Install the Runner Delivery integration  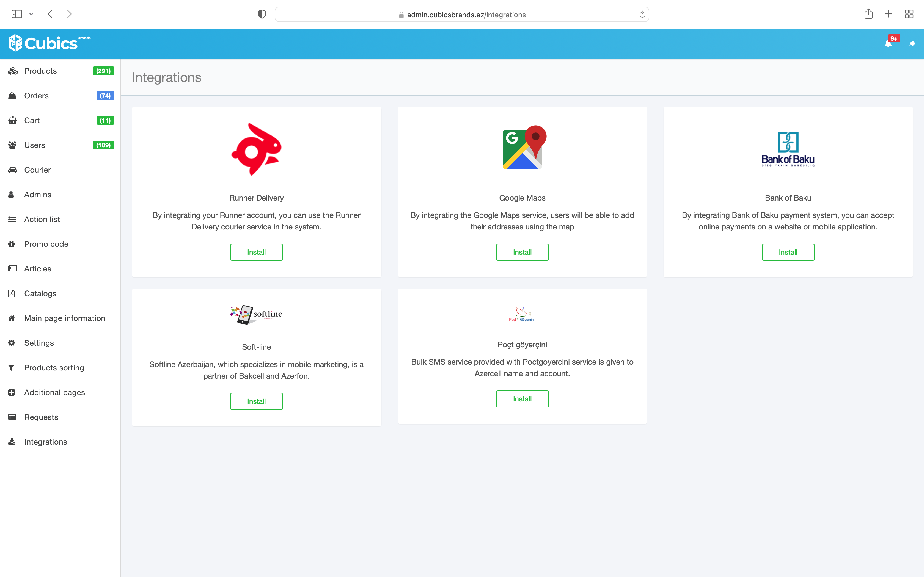(256, 252)
